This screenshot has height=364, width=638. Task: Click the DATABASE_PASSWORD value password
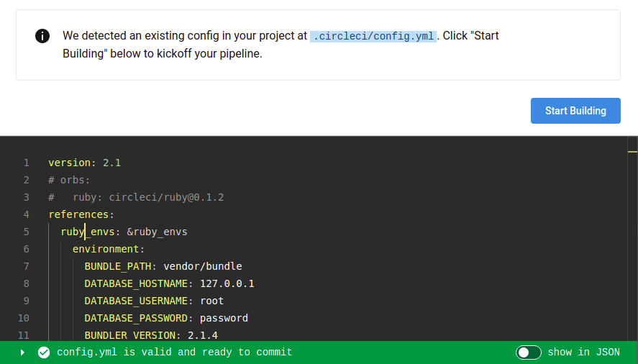coord(224,318)
